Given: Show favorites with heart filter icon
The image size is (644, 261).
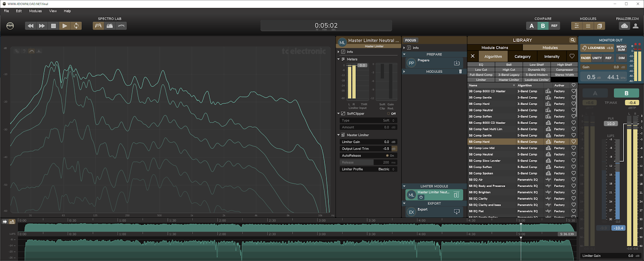Looking at the screenshot, I should 572,56.
